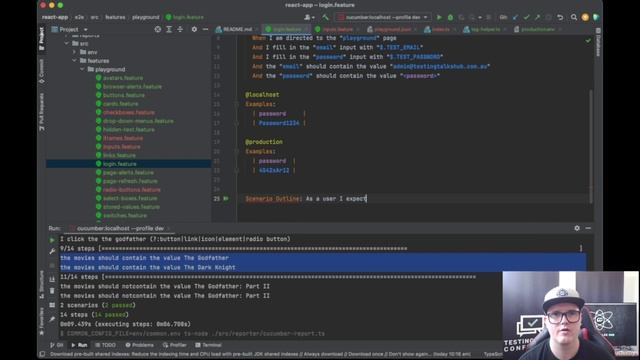Screen dimensions: 640x360
Task: Click Git commit checkmark icon
Action: point(527,18)
